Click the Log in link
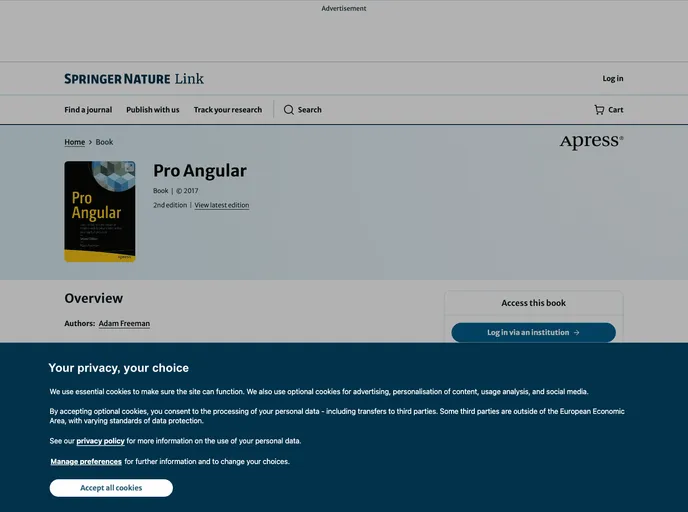The image size is (688, 512). (x=613, y=79)
